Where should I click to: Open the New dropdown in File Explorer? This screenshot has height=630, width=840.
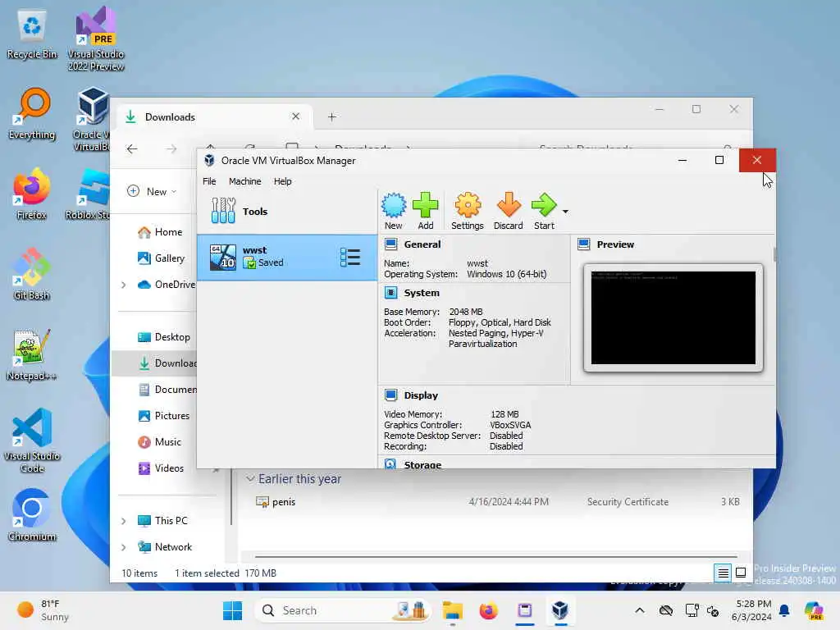tap(152, 191)
